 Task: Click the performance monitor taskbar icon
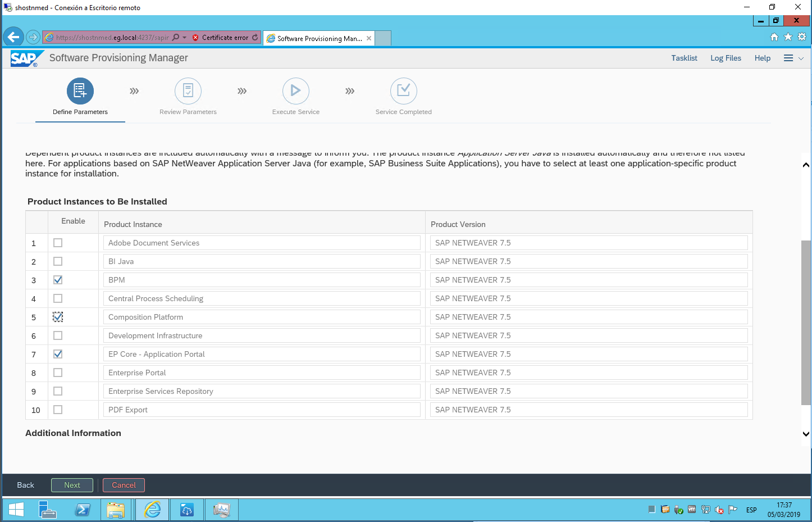coord(221,510)
